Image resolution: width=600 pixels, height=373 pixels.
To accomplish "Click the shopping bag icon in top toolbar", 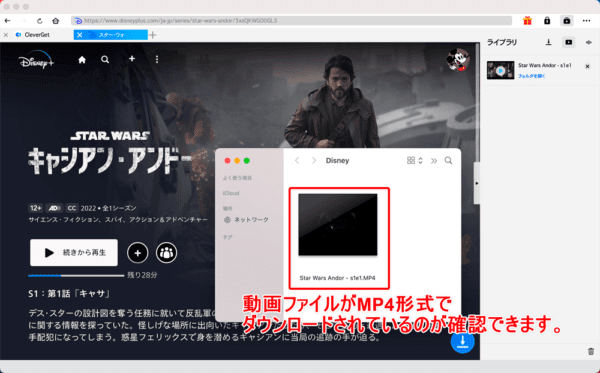I will 567,21.
